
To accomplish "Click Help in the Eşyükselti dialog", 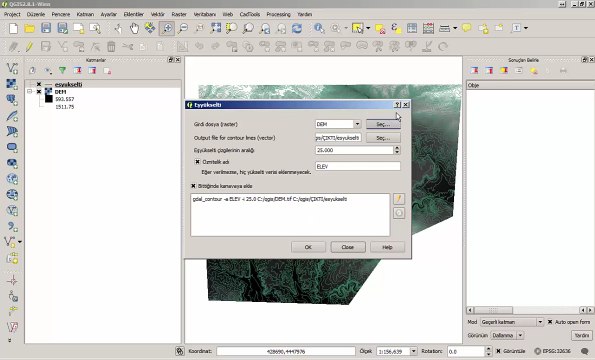I will (x=387, y=247).
